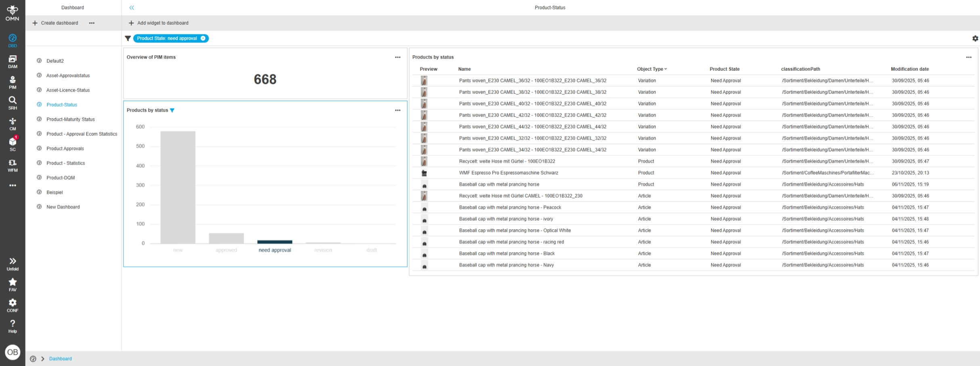Open the filter funnel icon above the widgets
The width and height of the screenshot is (980, 366).
point(128,38)
